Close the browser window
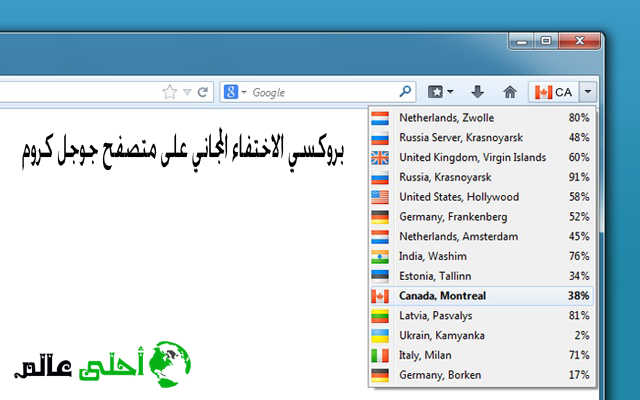This screenshot has height=400, width=640. 580,41
